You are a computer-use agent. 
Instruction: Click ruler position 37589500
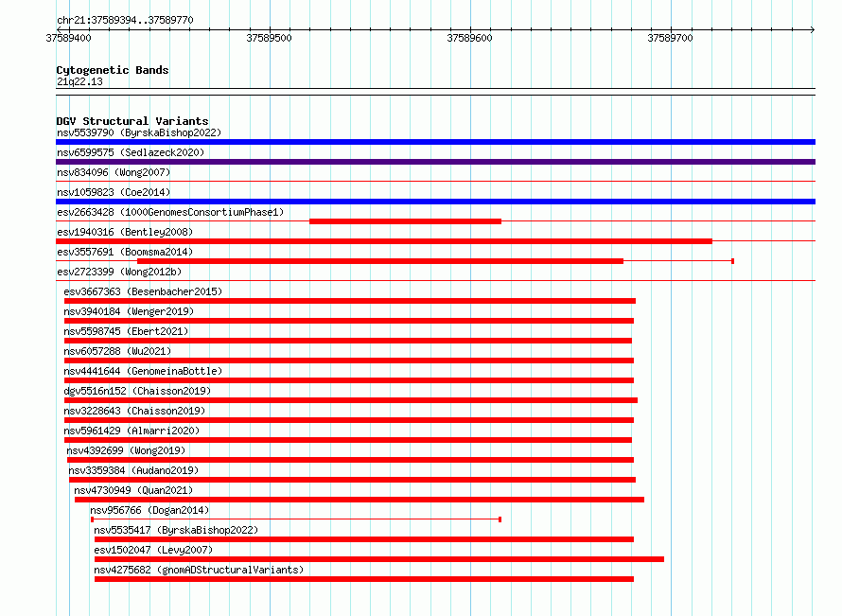pyautogui.click(x=269, y=38)
